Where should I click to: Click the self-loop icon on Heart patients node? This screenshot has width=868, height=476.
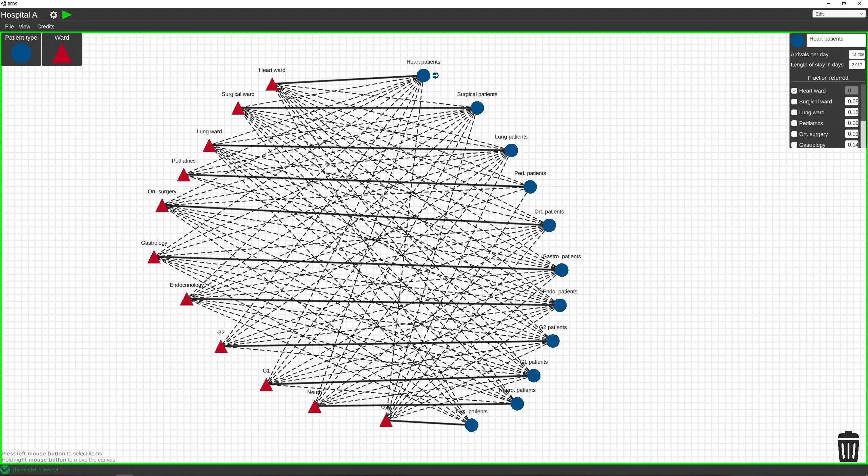click(x=435, y=75)
